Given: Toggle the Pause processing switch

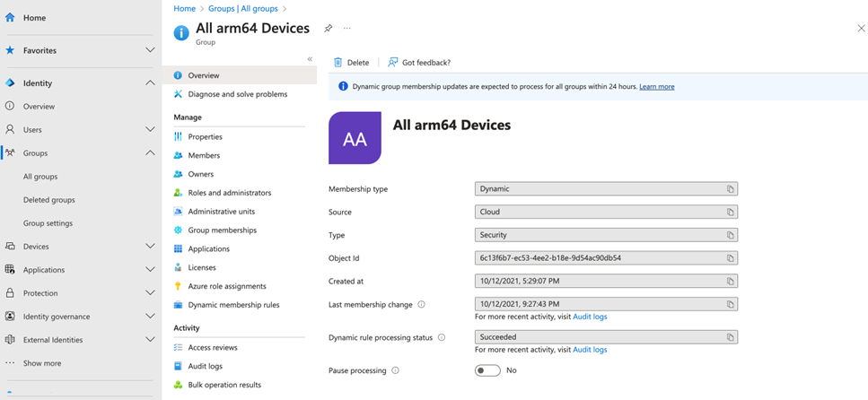Looking at the screenshot, I should tap(487, 370).
